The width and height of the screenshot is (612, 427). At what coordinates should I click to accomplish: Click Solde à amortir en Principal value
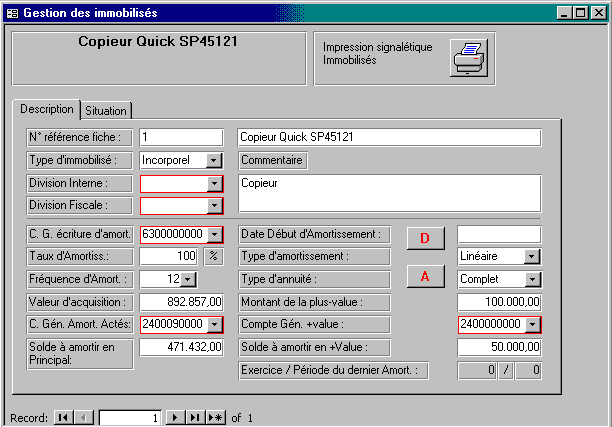(181, 347)
